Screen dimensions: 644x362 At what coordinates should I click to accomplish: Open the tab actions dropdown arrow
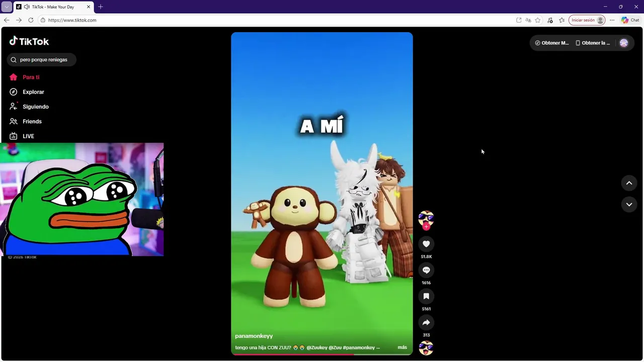[7, 7]
